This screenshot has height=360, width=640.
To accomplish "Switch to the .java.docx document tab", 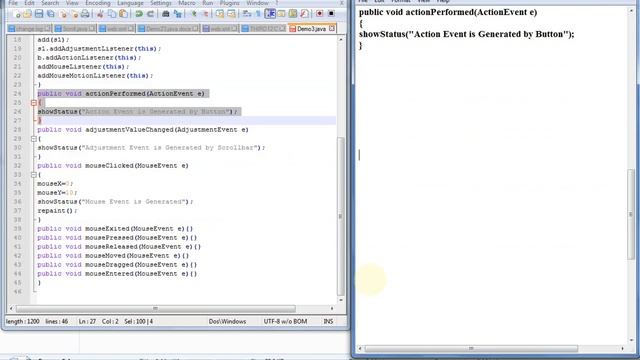I will pyautogui.click(x=168, y=29).
